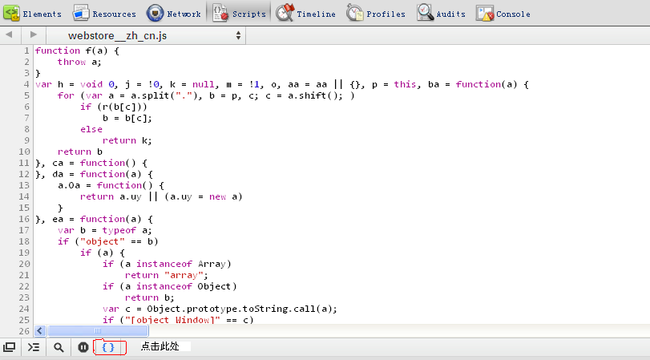Image resolution: width=650 pixels, height=360 pixels.
Task: Open the Resources panel
Action: pos(104,13)
